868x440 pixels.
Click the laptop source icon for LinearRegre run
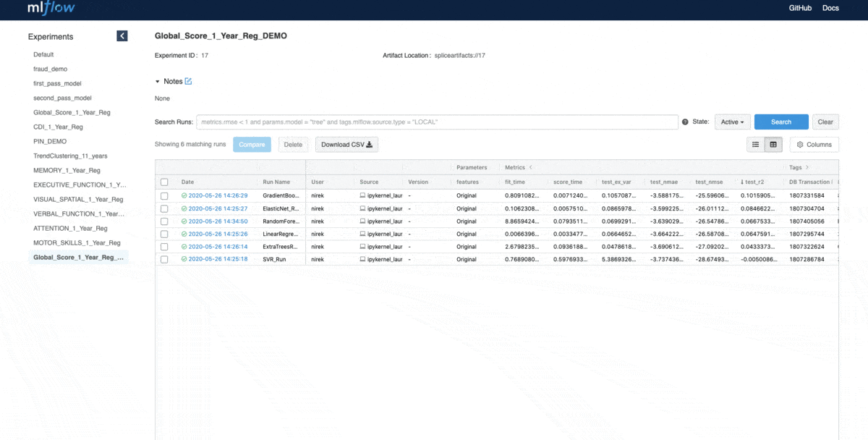(x=363, y=234)
